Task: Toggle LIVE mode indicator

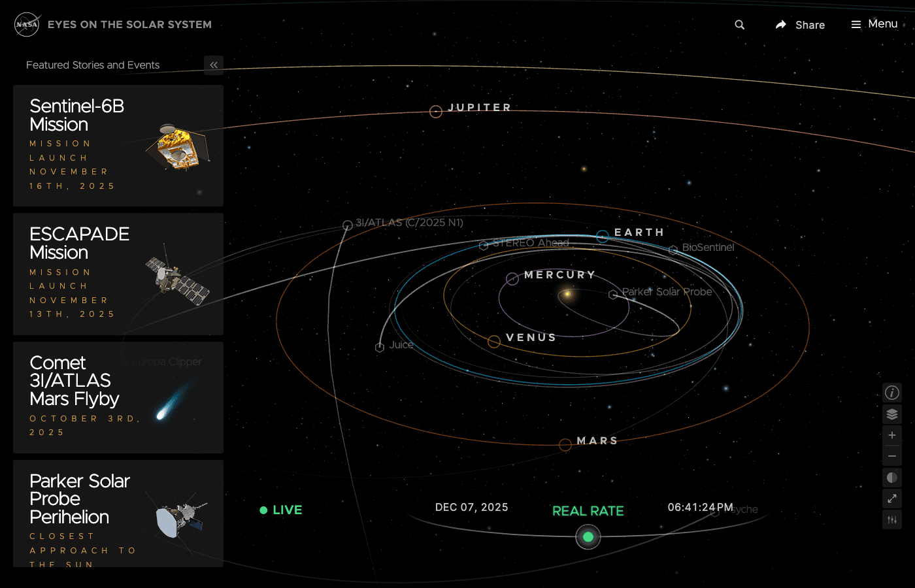Action: pos(280,510)
